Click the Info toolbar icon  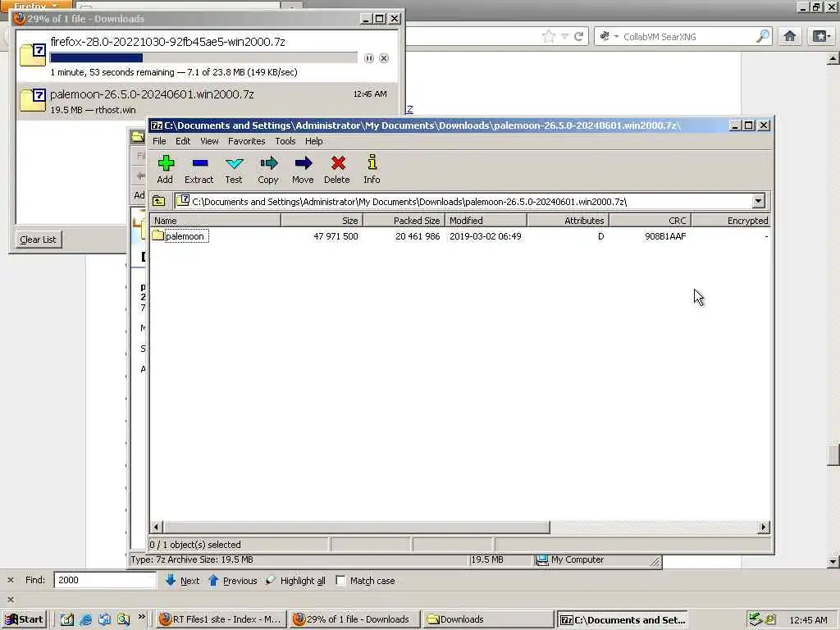coord(372,169)
